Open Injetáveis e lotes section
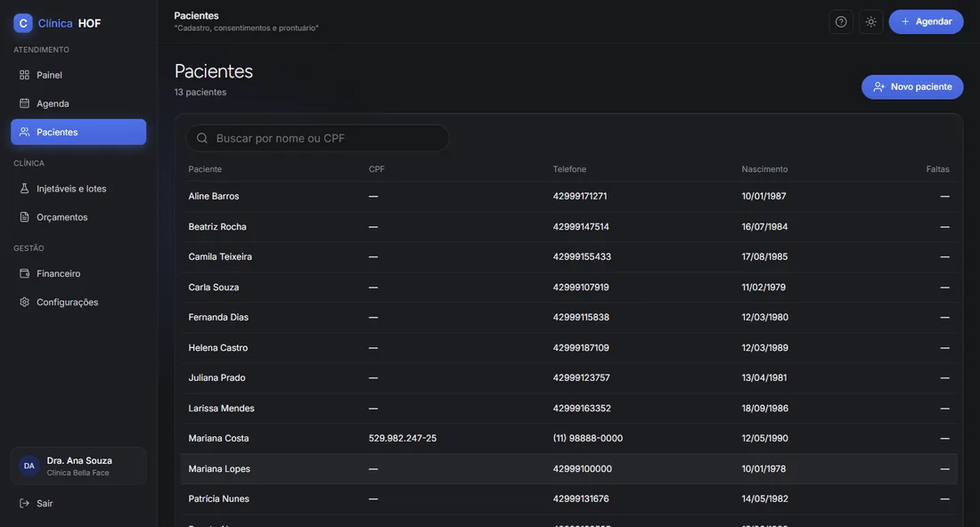 pyautogui.click(x=78, y=189)
